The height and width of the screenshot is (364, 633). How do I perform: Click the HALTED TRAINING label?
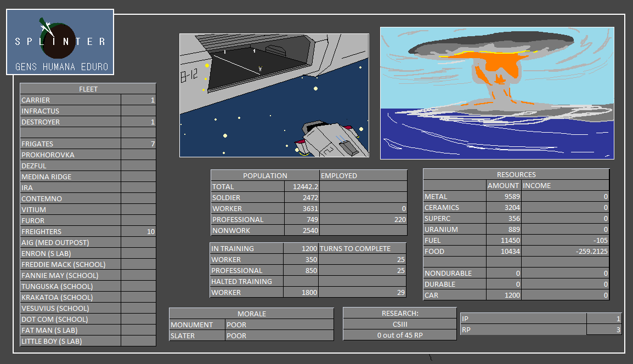pyautogui.click(x=246, y=281)
